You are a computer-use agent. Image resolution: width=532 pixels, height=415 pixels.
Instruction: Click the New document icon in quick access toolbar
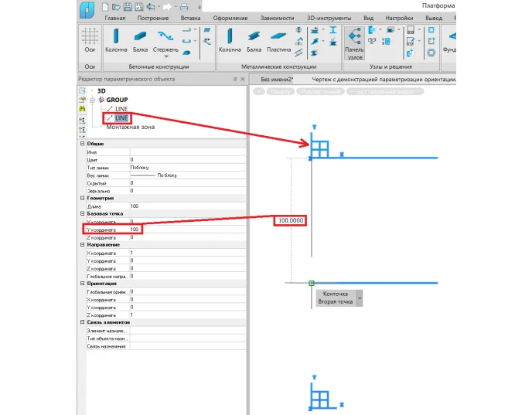pos(105,7)
